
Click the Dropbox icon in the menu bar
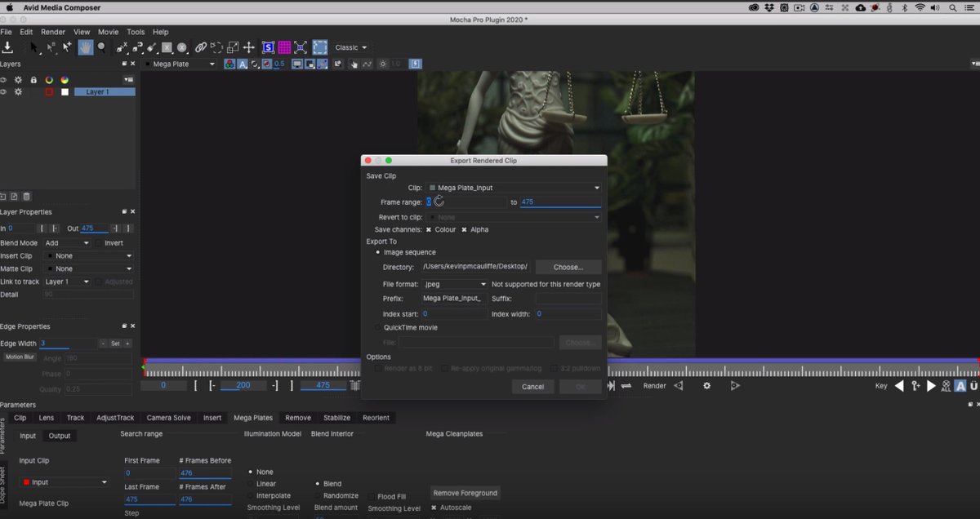(x=770, y=7)
